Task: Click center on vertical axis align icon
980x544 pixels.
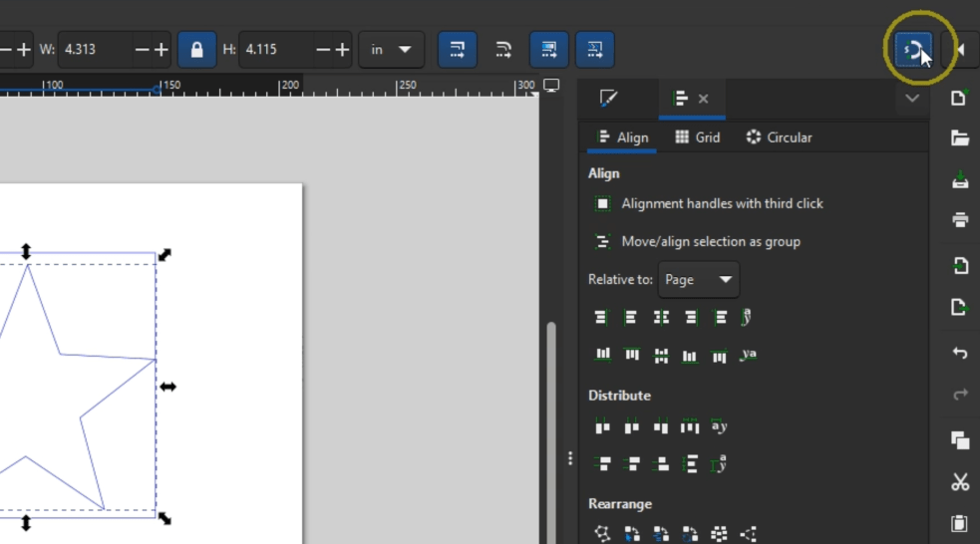Action: 661,317
